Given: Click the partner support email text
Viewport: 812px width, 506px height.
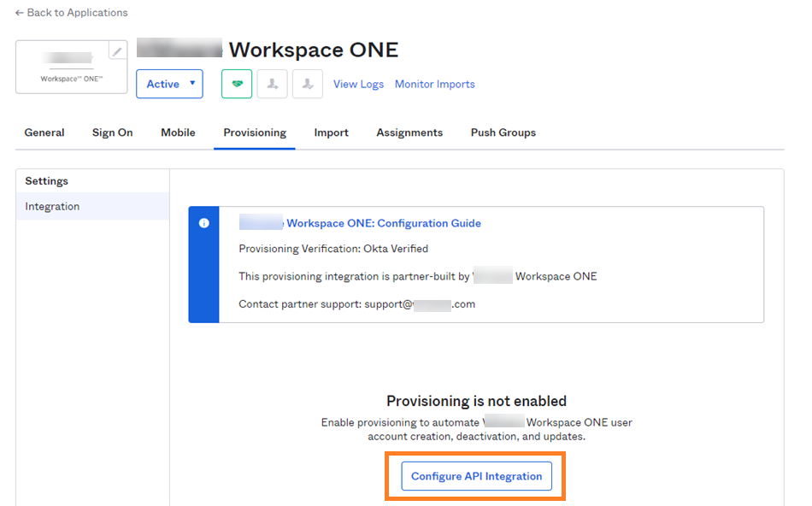Looking at the screenshot, I should tap(420, 304).
